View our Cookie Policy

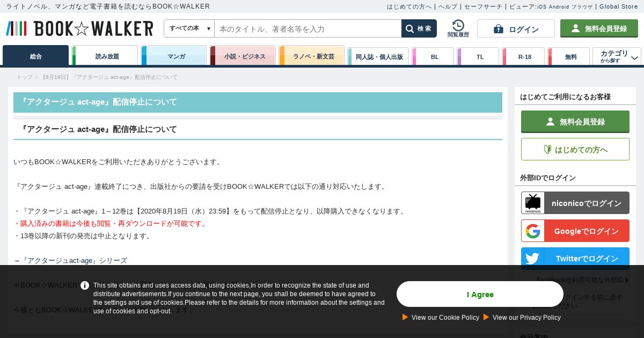[x=445, y=318]
